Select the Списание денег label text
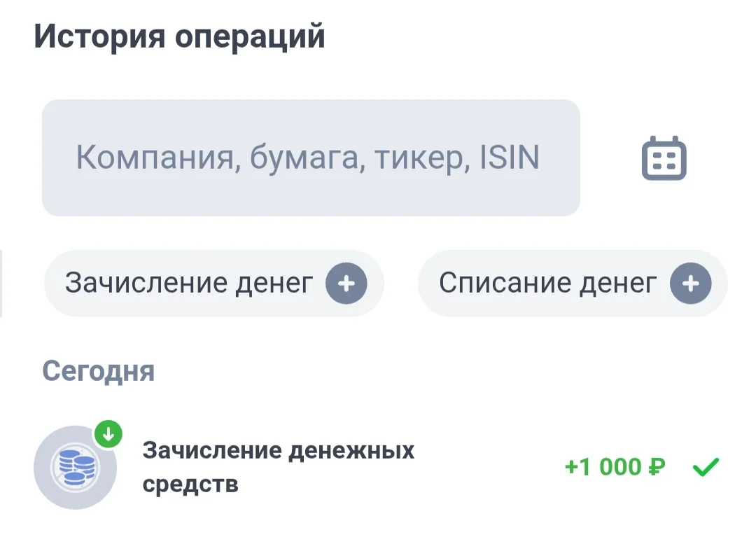The height and width of the screenshot is (537, 756). point(547,284)
